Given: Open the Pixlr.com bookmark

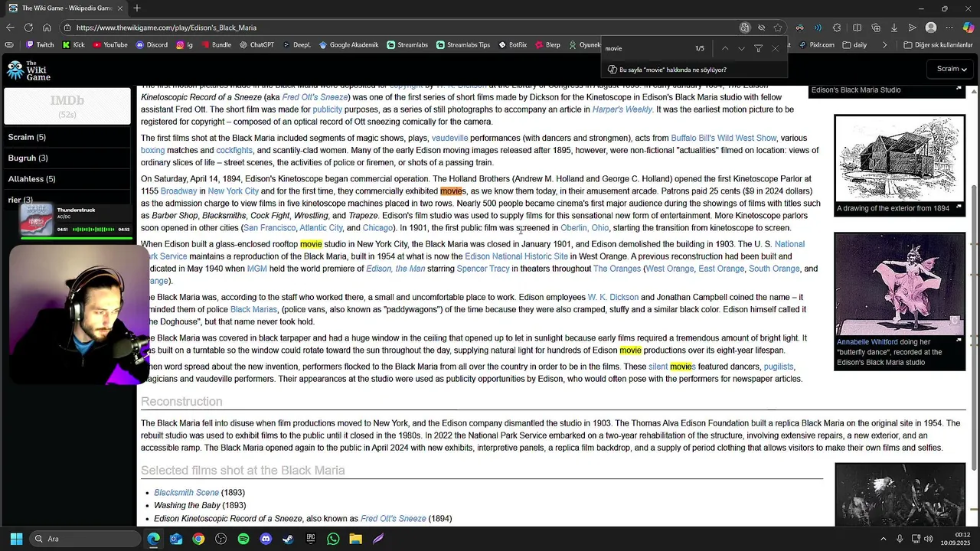Looking at the screenshot, I should coord(816,45).
